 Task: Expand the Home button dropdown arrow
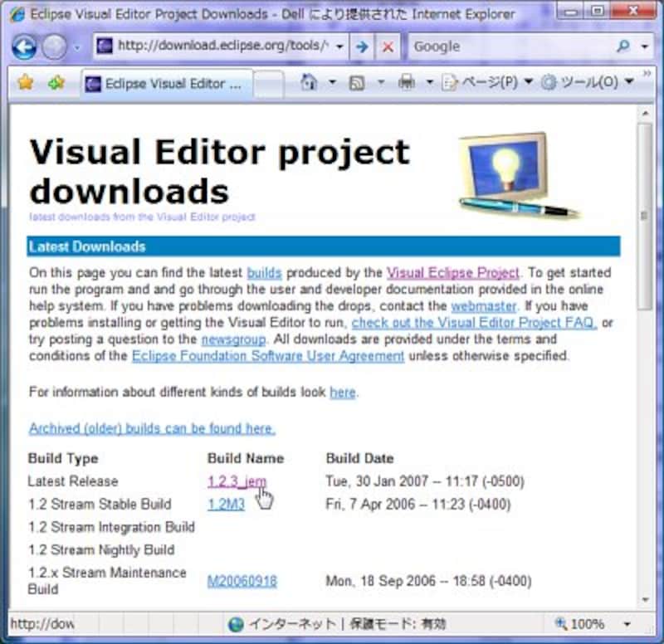click(x=333, y=81)
